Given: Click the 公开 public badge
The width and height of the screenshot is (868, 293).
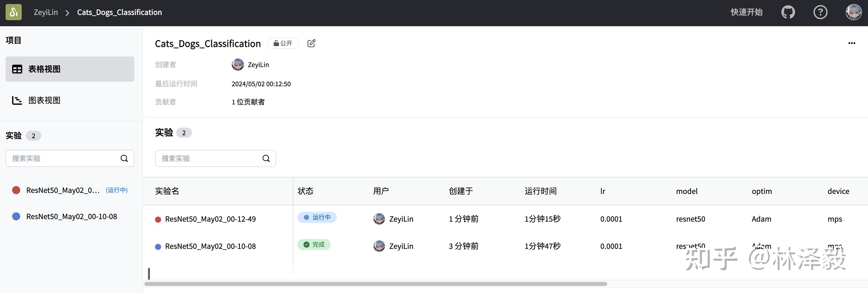Looking at the screenshot, I should (x=283, y=43).
